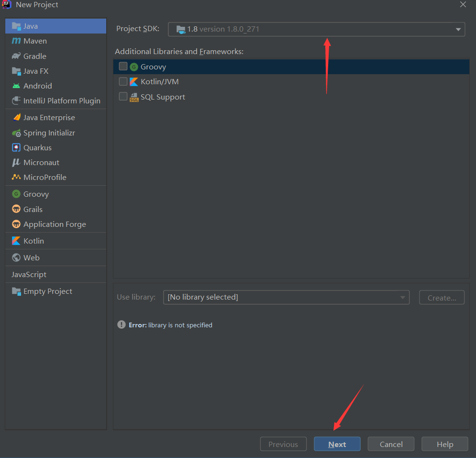Viewport: 476px width, 458px height.
Task: Click 'Error: library is not specified' message
Action: point(170,325)
